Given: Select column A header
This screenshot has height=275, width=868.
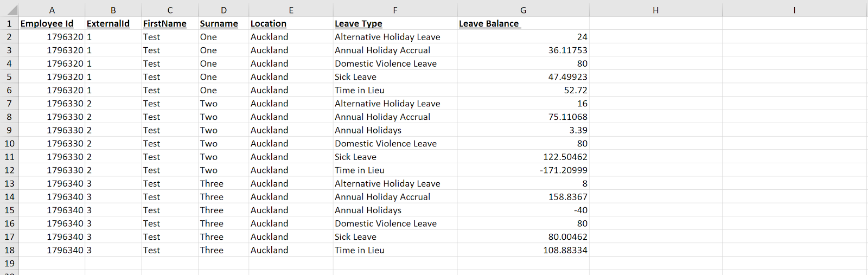Looking at the screenshot, I should [x=52, y=10].
